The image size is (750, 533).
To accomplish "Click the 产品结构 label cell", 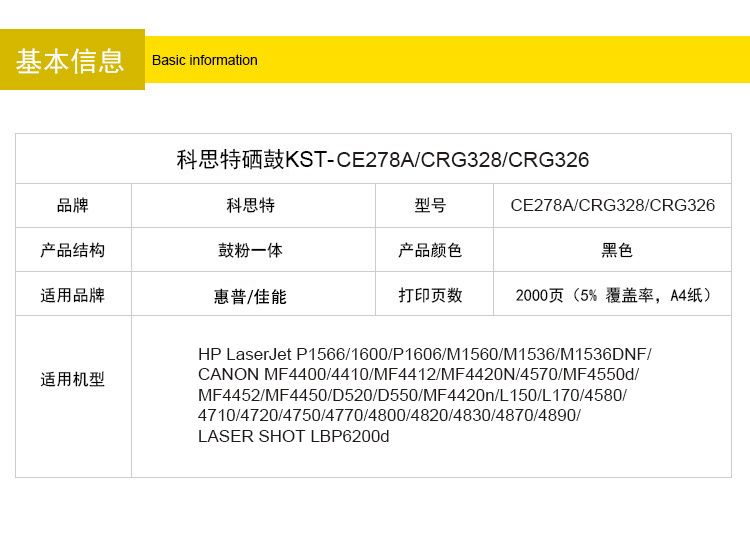I will pyautogui.click(x=73, y=250).
